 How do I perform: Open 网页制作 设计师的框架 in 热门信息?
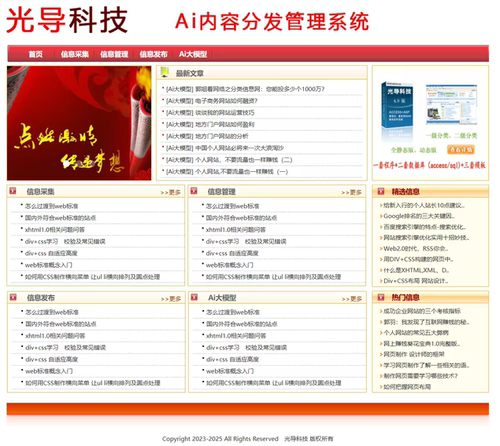point(414,354)
